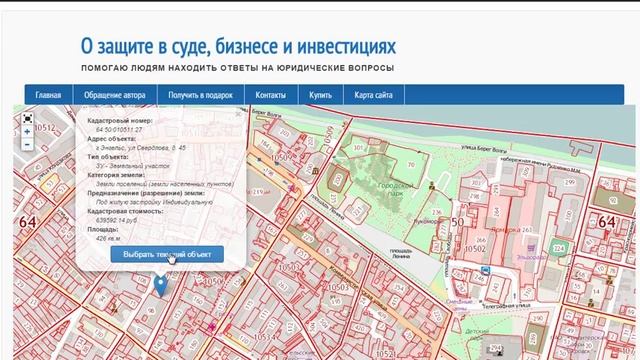Open the Карта сайта menu item
Viewport: 640px width, 360px height.
coord(373,95)
